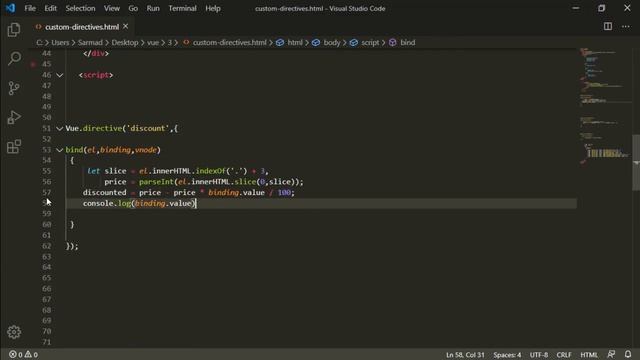Click Ln 58, Col 31 cursor position

pos(465,355)
